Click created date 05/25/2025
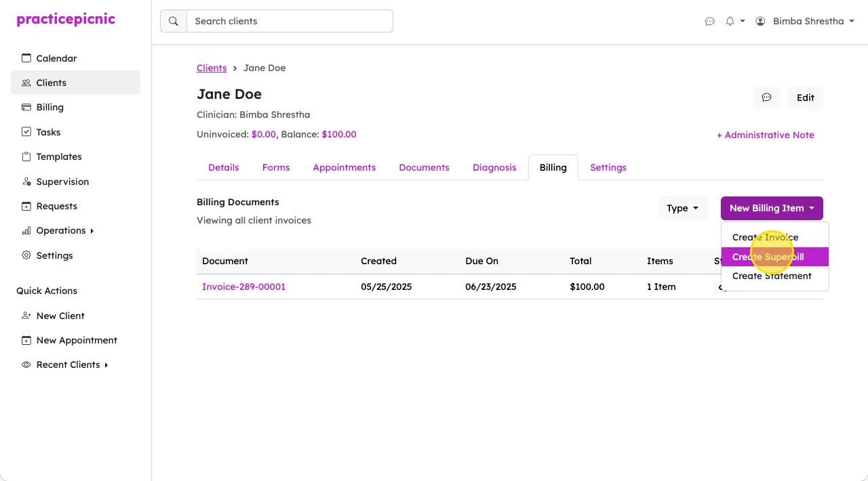Image resolution: width=868 pixels, height=481 pixels. pyautogui.click(x=387, y=287)
